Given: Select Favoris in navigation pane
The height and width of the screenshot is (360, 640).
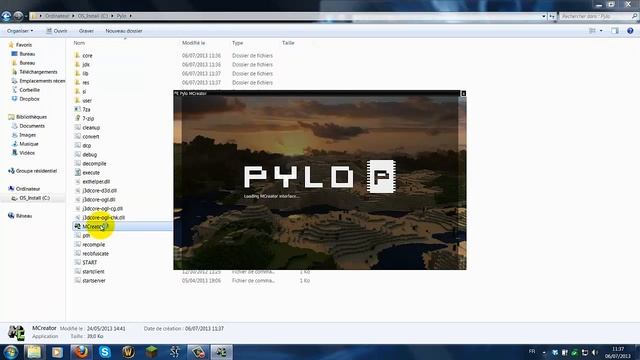Looking at the screenshot, I should click(24, 45).
